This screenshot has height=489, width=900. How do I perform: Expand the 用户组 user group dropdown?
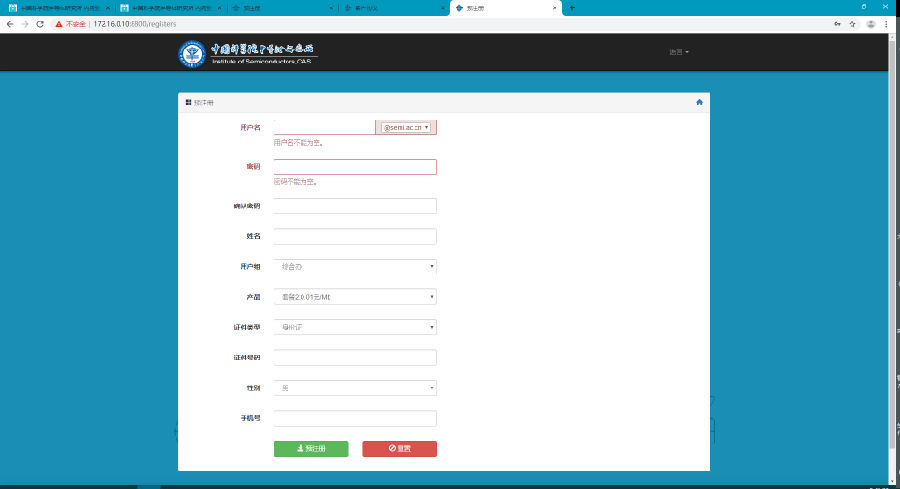[354, 267]
